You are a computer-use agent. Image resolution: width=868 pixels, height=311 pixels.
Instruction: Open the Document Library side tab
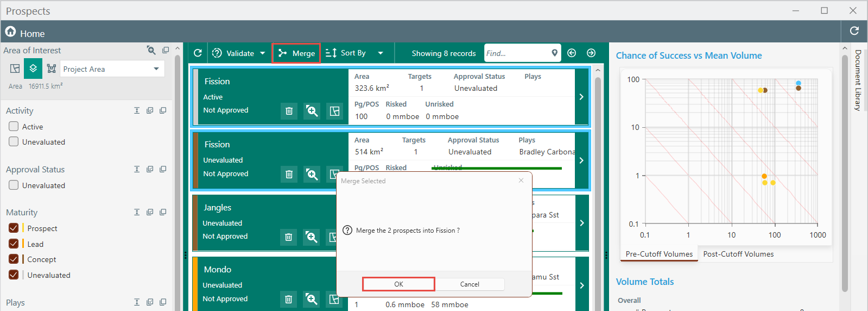[858, 80]
